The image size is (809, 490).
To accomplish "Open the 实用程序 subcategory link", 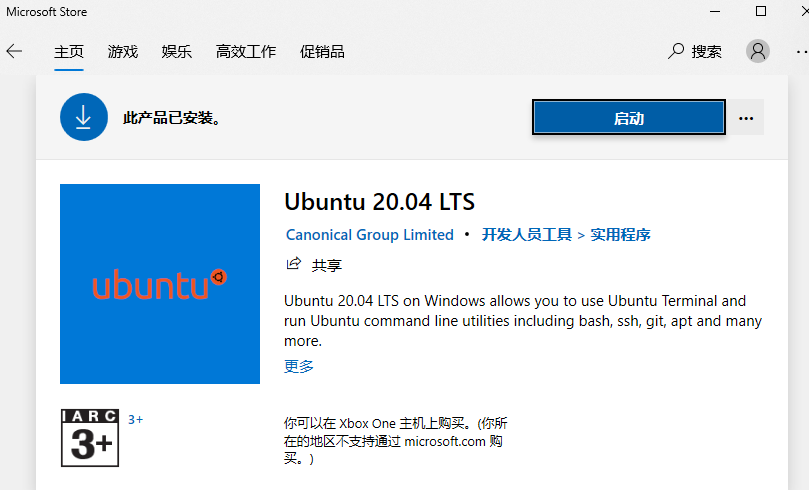I will pos(620,235).
